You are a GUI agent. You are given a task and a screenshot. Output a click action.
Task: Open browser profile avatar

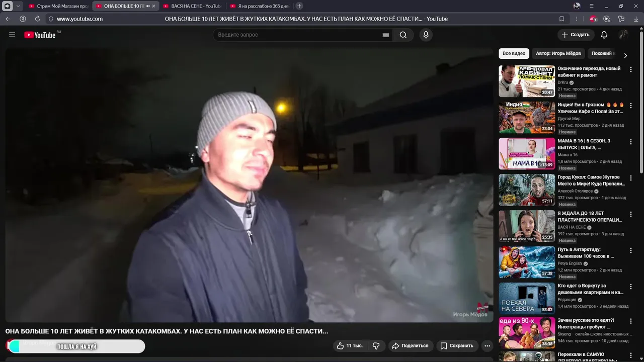click(x=577, y=6)
